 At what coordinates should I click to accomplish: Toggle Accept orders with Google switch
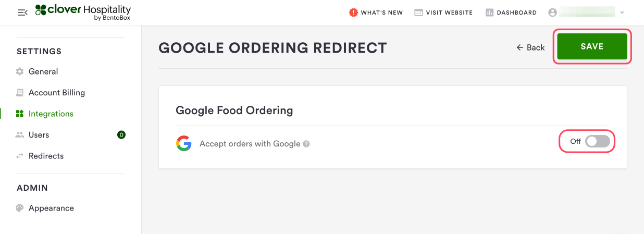(x=597, y=141)
